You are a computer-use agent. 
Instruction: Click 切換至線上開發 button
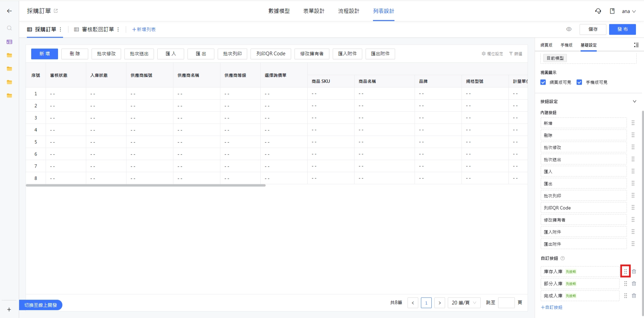tap(41, 305)
